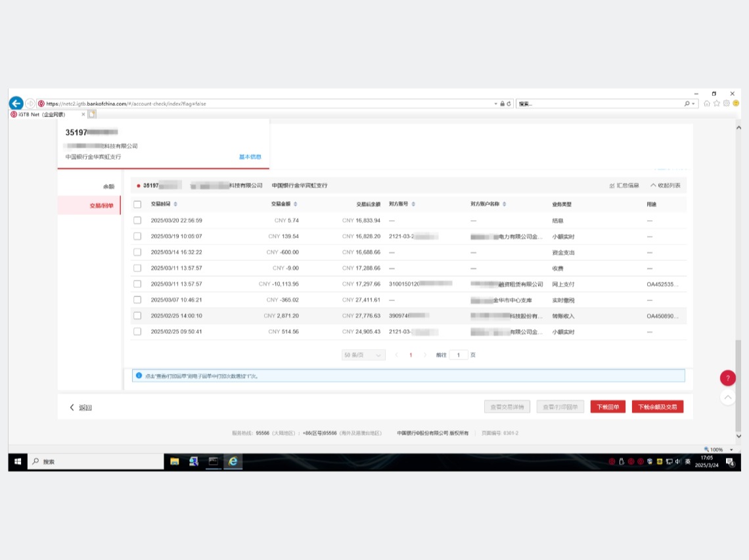Switch to the 余额 side tab
749x560 pixels.
pos(108,187)
